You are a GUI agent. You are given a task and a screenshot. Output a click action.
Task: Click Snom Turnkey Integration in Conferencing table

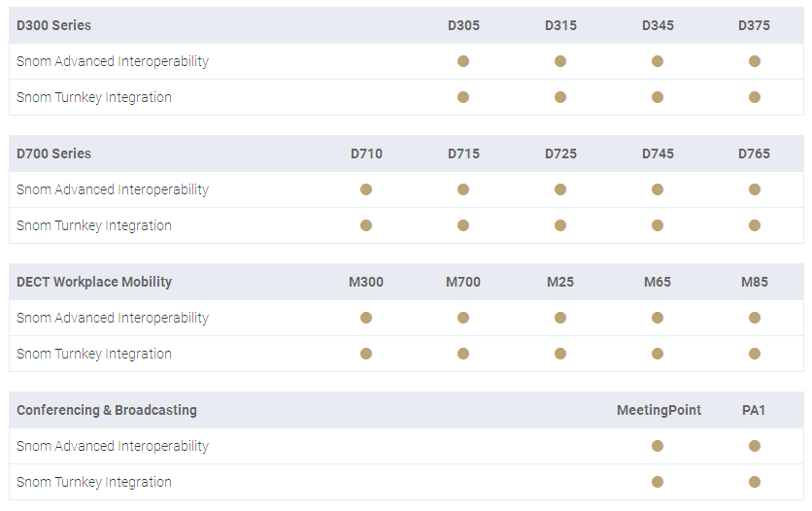pyautogui.click(x=94, y=483)
